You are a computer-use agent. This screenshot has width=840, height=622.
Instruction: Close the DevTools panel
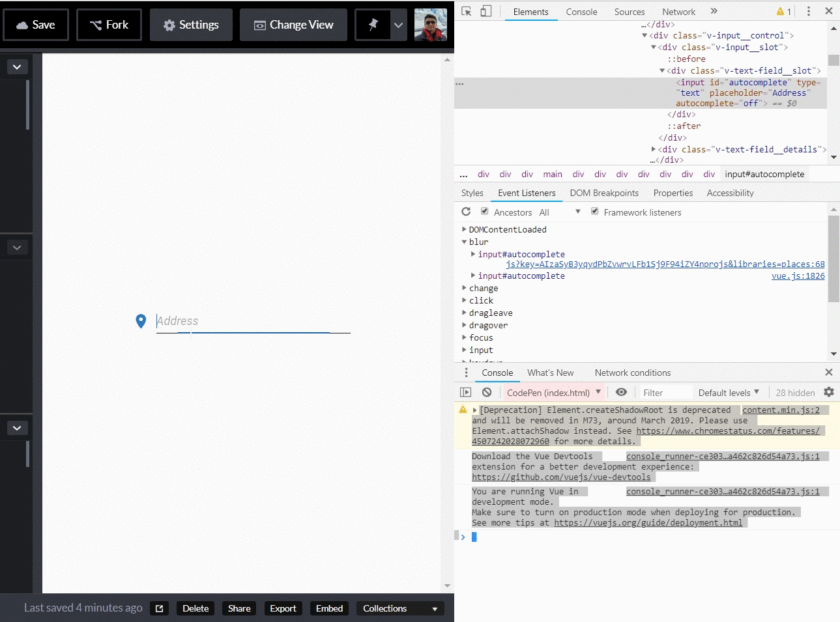click(829, 11)
